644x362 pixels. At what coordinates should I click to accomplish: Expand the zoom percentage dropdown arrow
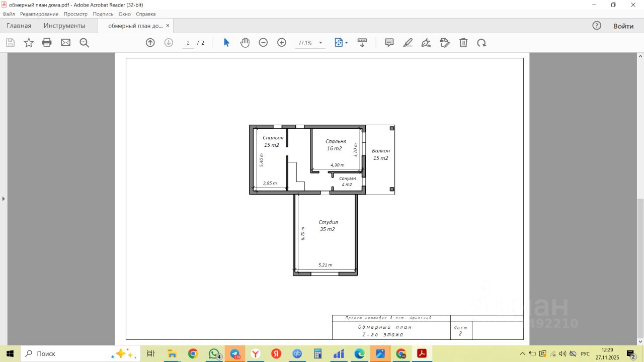point(320,43)
